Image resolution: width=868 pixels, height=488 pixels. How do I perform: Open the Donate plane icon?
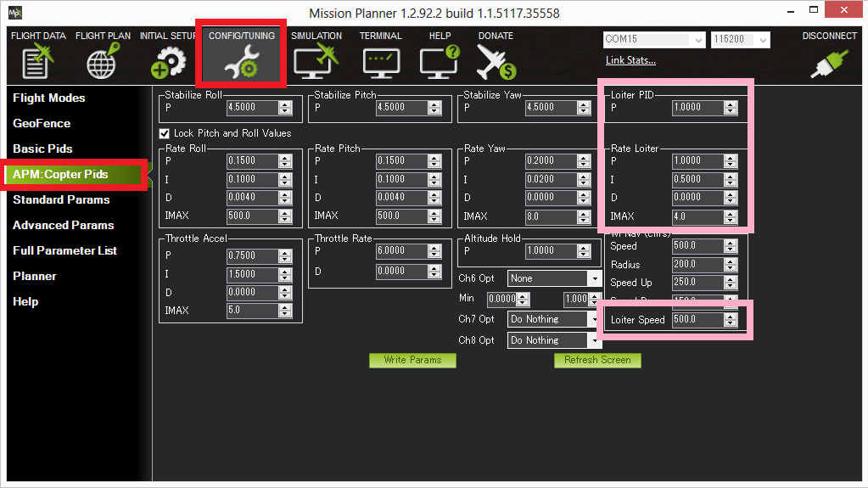coord(496,62)
